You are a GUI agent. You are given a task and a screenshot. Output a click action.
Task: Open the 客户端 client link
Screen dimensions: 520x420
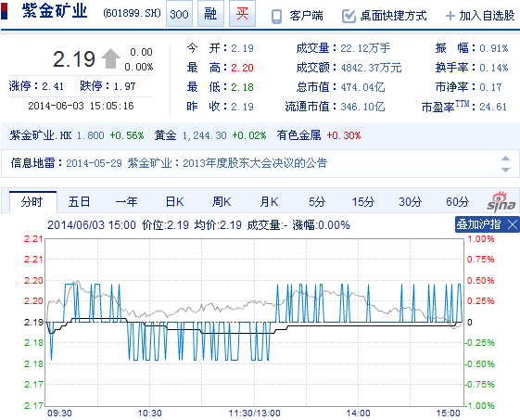[306, 16]
